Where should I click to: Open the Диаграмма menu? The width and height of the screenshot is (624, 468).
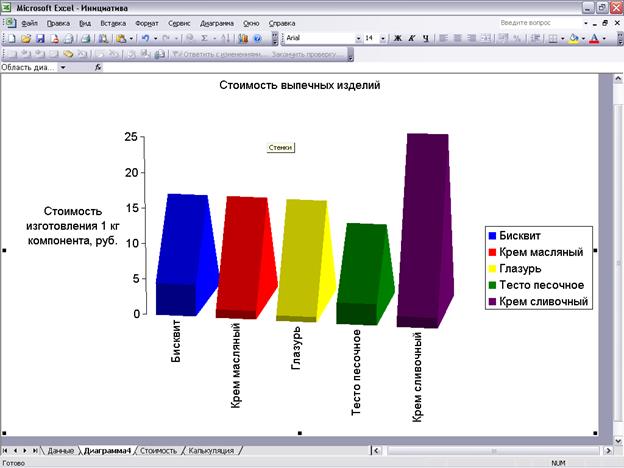pyautogui.click(x=219, y=21)
